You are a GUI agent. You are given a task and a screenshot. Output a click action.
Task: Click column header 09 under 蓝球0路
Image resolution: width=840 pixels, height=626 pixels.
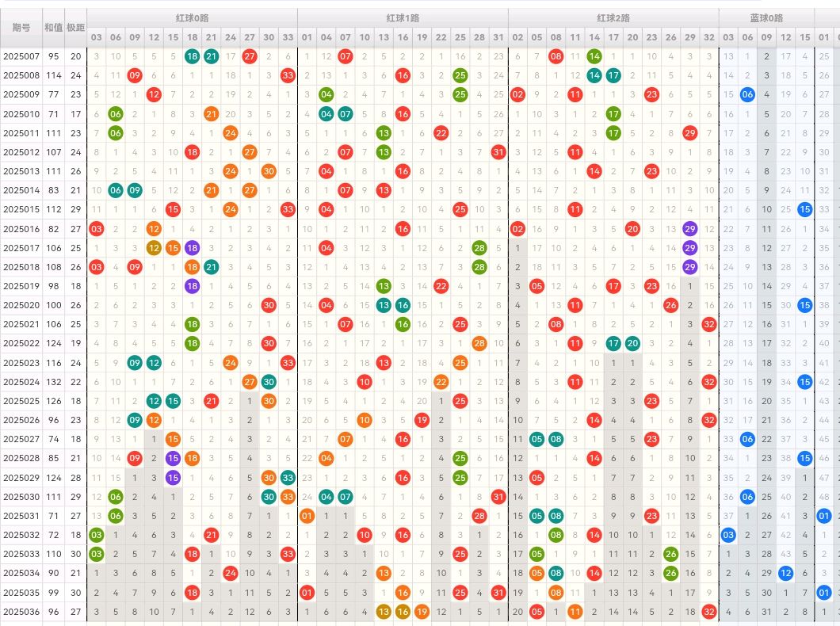(766, 37)
